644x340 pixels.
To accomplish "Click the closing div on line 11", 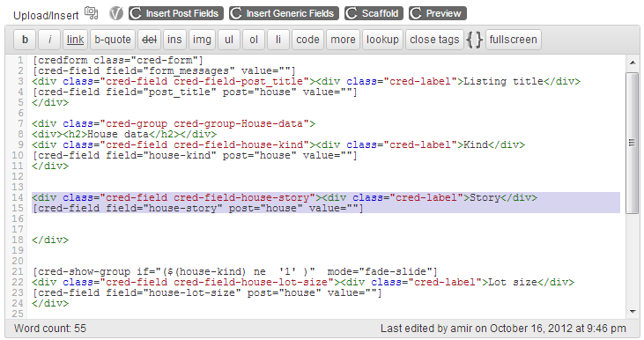I will [50, 166].
